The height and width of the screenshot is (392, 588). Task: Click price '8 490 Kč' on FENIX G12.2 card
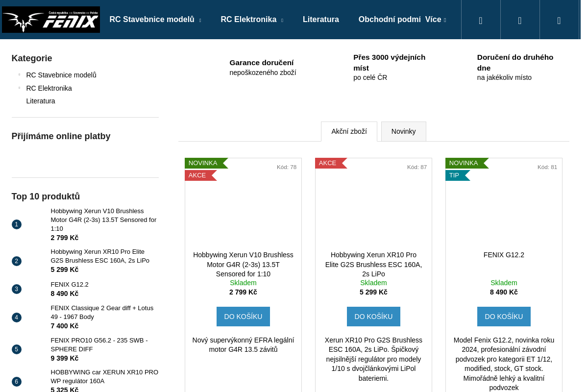point(504,292)
